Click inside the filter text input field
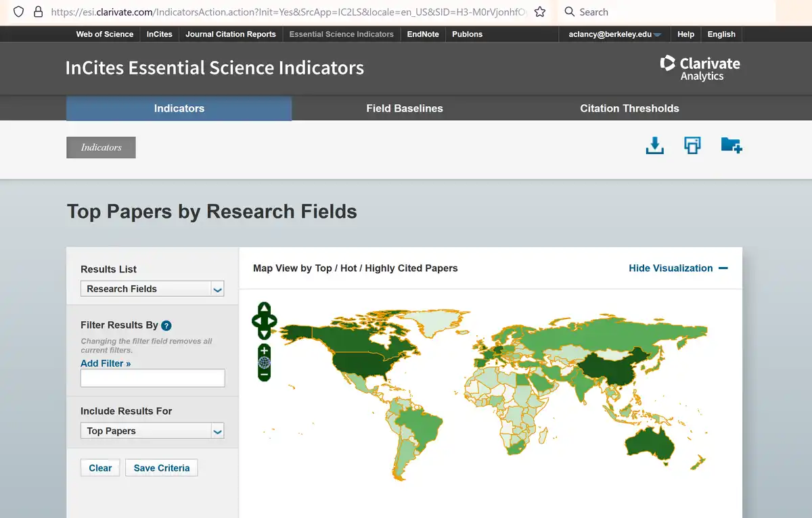 [152, 378]
